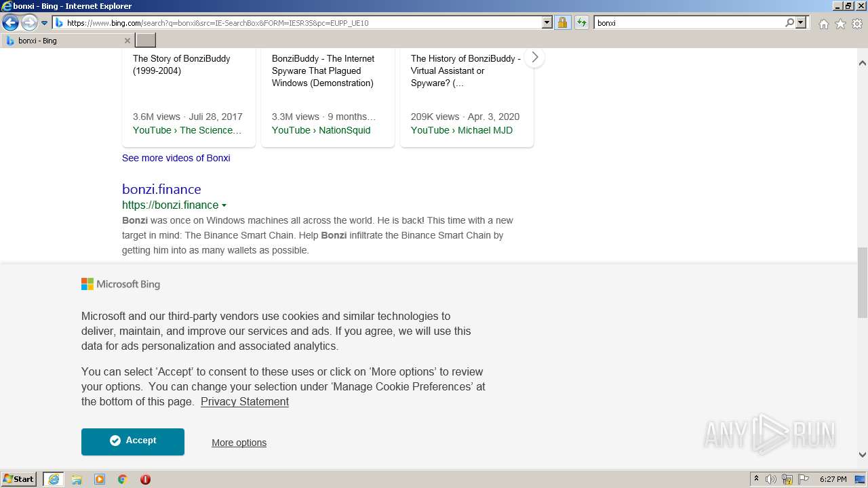The image size is (868, 488).
Task: Click '209K views · Apr. 3, 2020' text
Action: (x=465, y=117)
